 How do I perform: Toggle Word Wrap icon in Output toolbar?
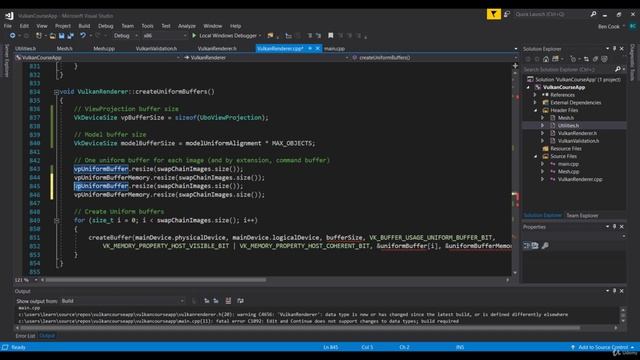pyautogui.click(x=240, y=301)
